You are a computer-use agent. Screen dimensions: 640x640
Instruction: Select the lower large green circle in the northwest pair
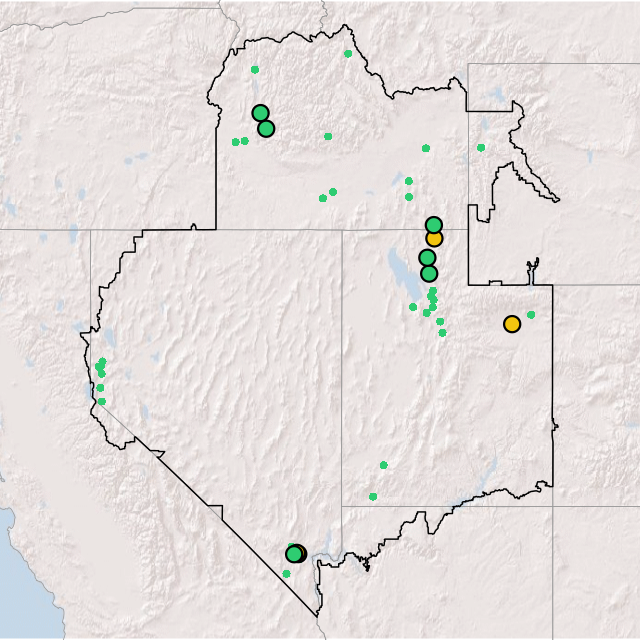click(266, 128)
